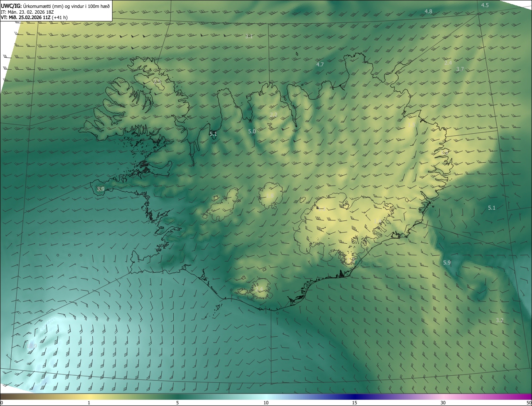Click the "3.7" precipitation value in the northeast

pyautogui.click(x=460, y=69)
